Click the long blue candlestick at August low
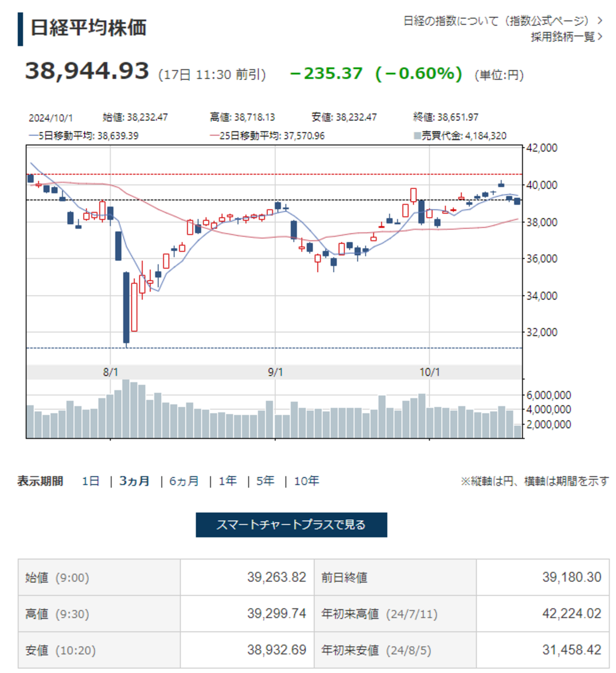The image size is (616, 673). coord(126,307)
